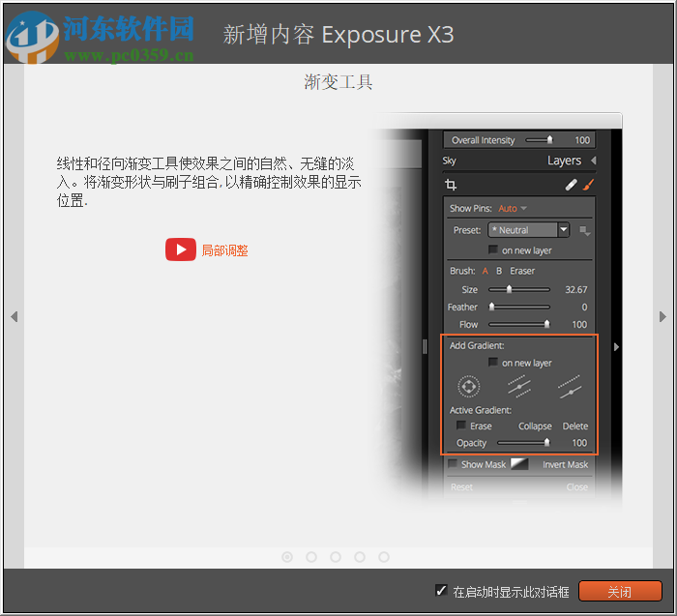Open the Preset Neutral combo box
Screen dimensions: 677x616
click(x=528, y=230)
